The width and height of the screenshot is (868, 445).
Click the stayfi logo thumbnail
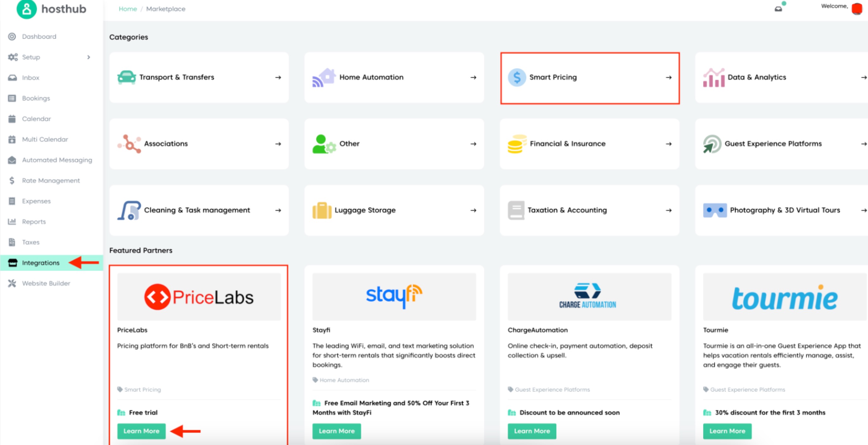click(394, 297)
